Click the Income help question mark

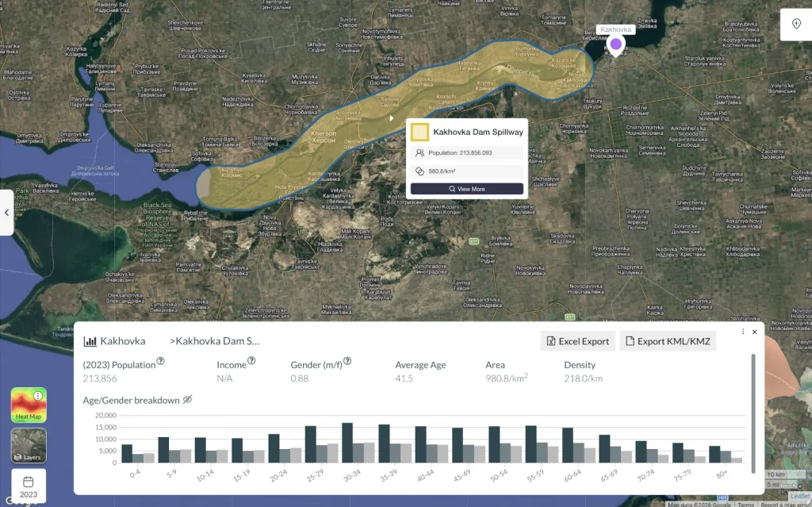pyautogui.click(x=251, y=360)
